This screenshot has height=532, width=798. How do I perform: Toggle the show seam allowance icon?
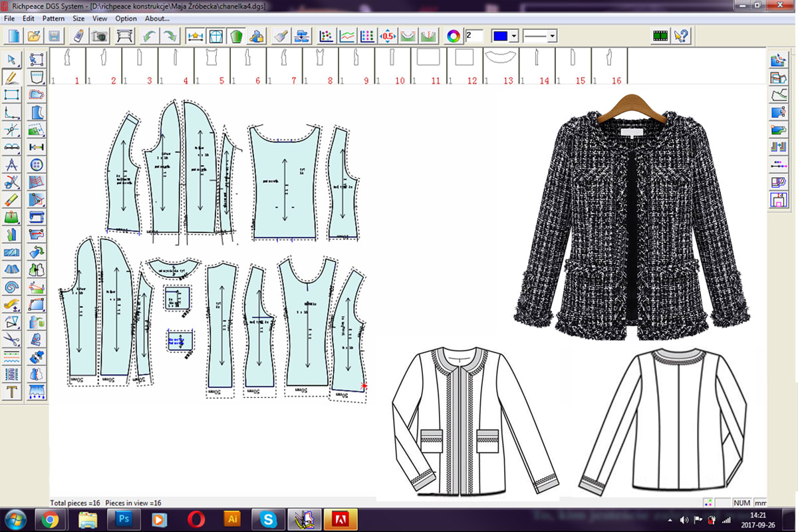(x=216, y=36)
